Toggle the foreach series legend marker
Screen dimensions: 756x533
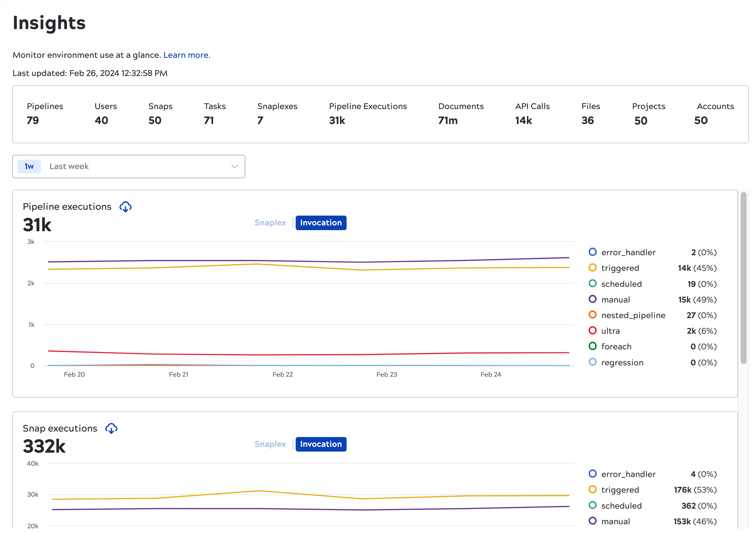593,346
